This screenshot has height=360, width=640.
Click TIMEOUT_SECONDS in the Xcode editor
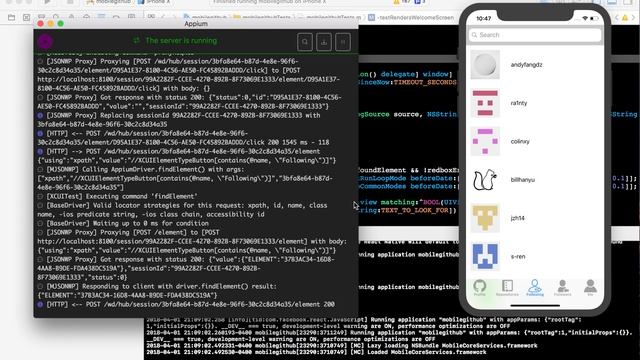coord(425,82)
